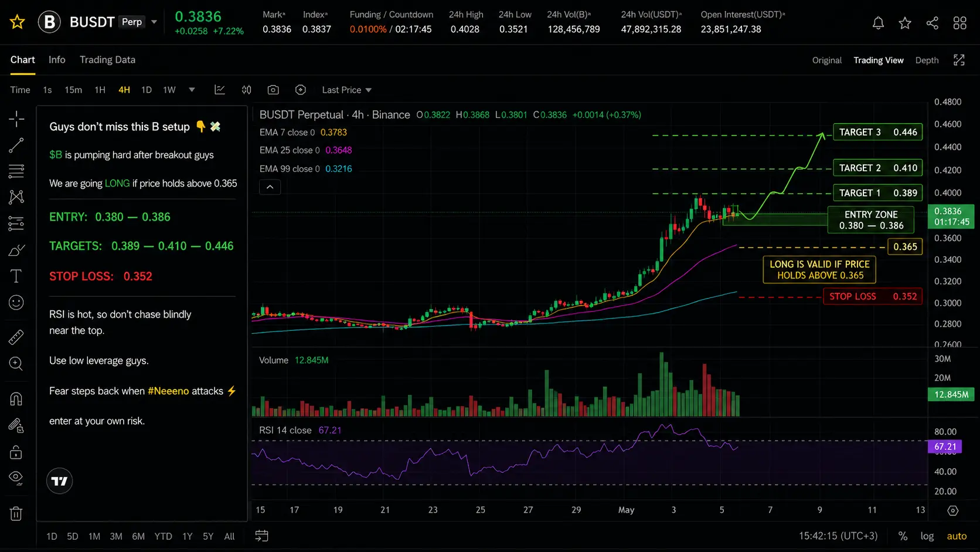
Task: Select the 1H interval
Action: (x=100, y=90)
